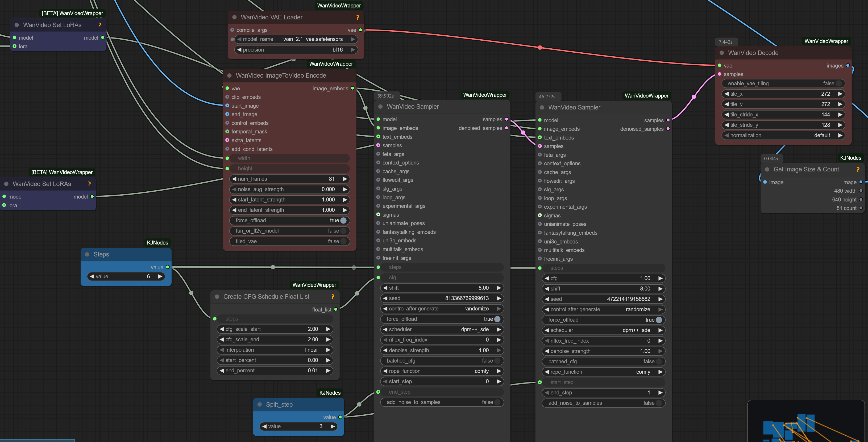Collapse WanVideo ImageToVideo Encode node dot
Image resolution: width=868 pixels, height=442 pixels.
tap(230, 75)
